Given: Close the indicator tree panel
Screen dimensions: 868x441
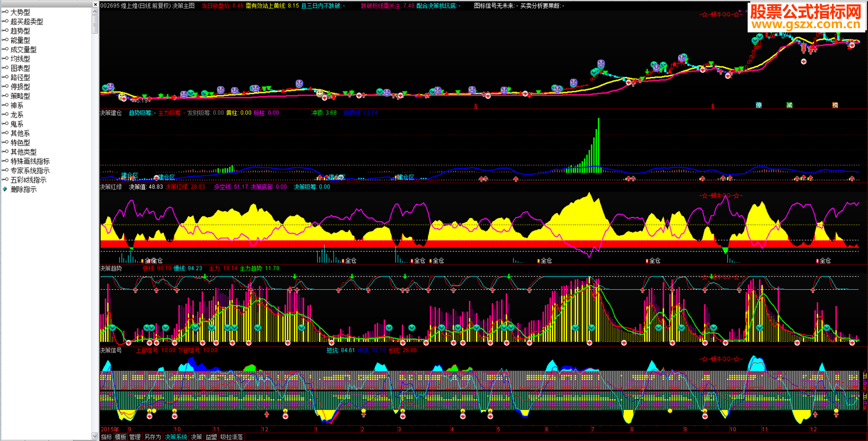Looking at the screenshot, I should (x=95, y=4).
